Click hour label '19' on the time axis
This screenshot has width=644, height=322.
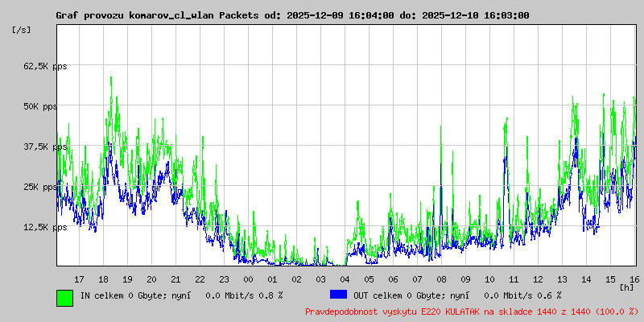(127, 279)
